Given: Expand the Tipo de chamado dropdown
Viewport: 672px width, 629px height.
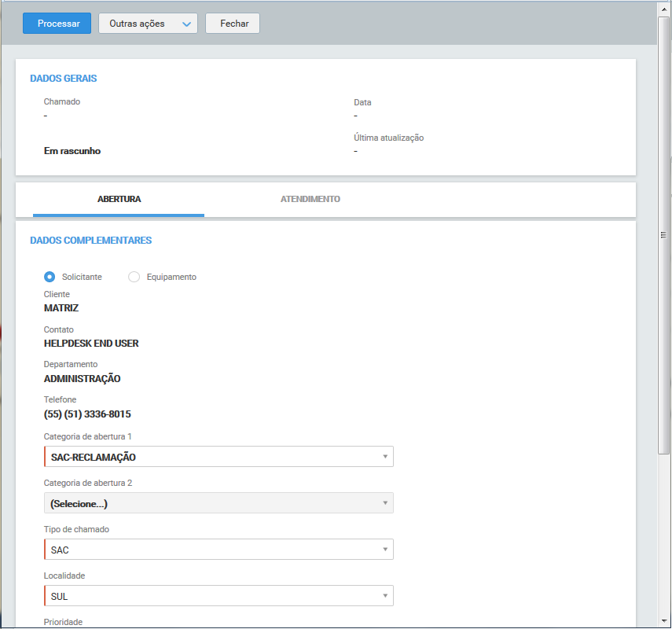Looking at the screenshot, I should pos(219,550).
